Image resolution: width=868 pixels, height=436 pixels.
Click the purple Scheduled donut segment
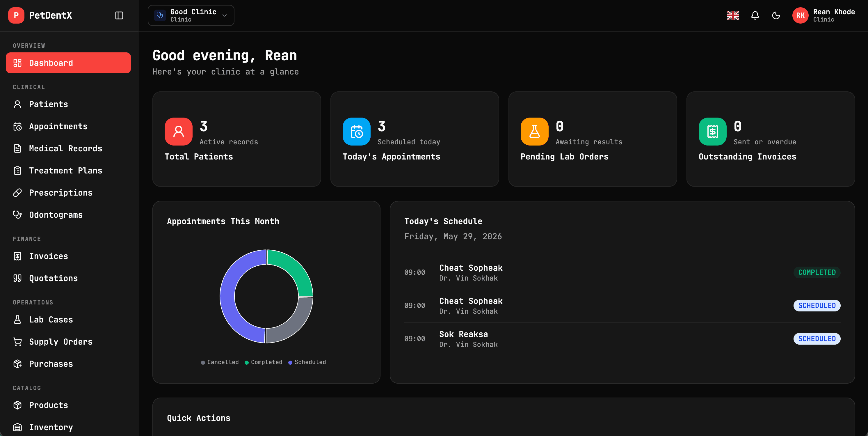coord(228,297)
